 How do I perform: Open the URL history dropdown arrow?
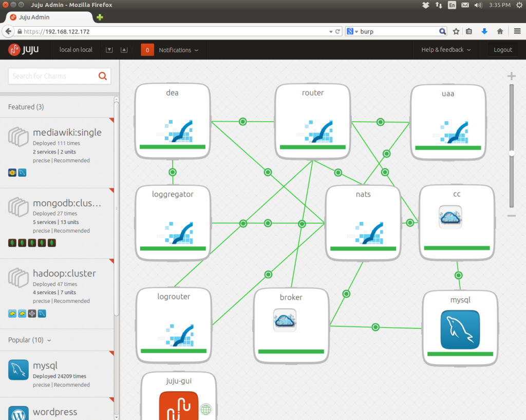coord(331,31)
